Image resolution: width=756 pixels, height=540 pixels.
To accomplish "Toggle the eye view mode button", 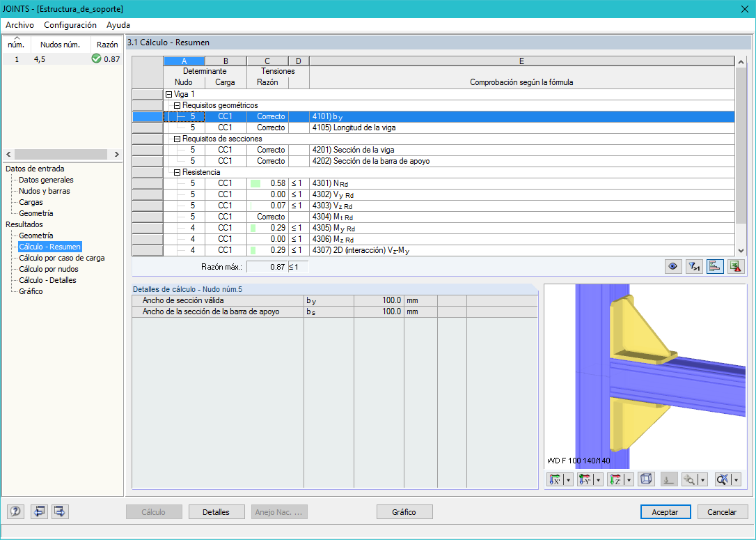I will point(673,266).
